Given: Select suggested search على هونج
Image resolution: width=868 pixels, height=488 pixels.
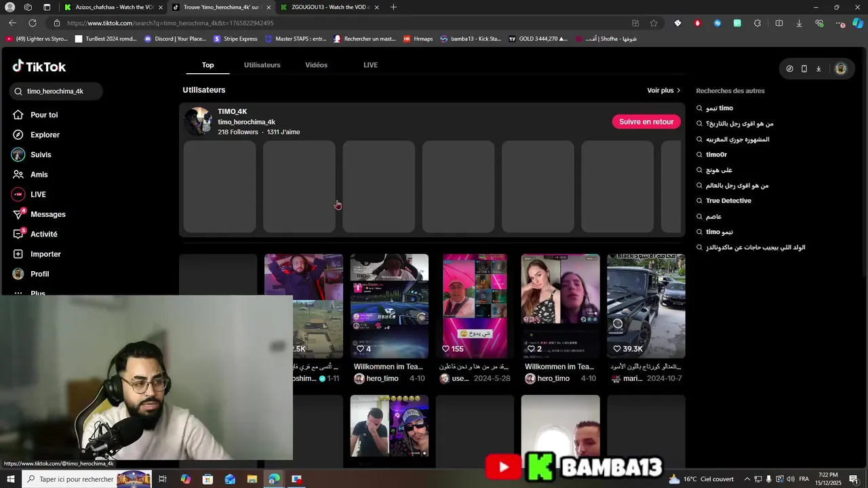Looking at the screenshot, I should coord(719,170).
